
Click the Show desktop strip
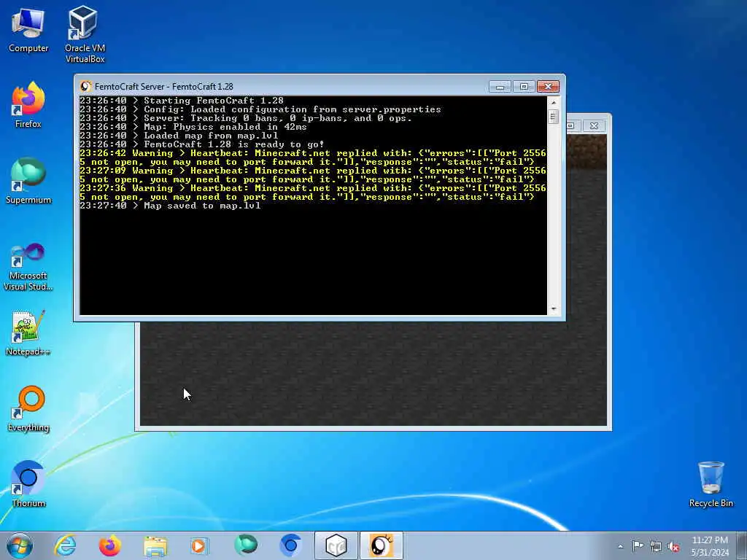pos(742,545)
